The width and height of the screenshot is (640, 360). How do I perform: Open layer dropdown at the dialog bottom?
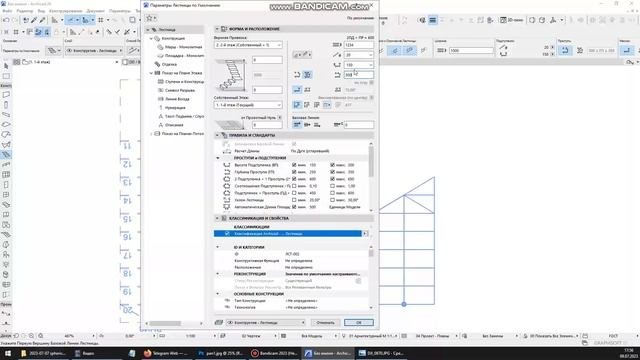point(266,322)
